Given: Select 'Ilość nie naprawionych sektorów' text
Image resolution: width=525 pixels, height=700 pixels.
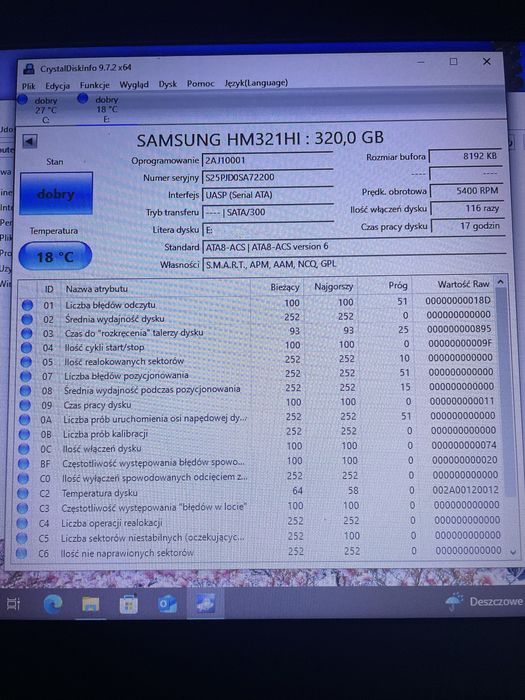Looking at the screenshot, I should (x=127, y=553).
